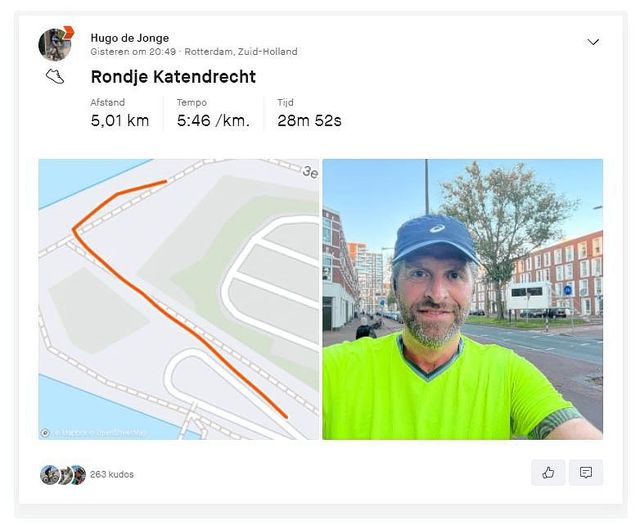Expand the activity options chevron
The image size is (640, 525).
coord(593,42)
